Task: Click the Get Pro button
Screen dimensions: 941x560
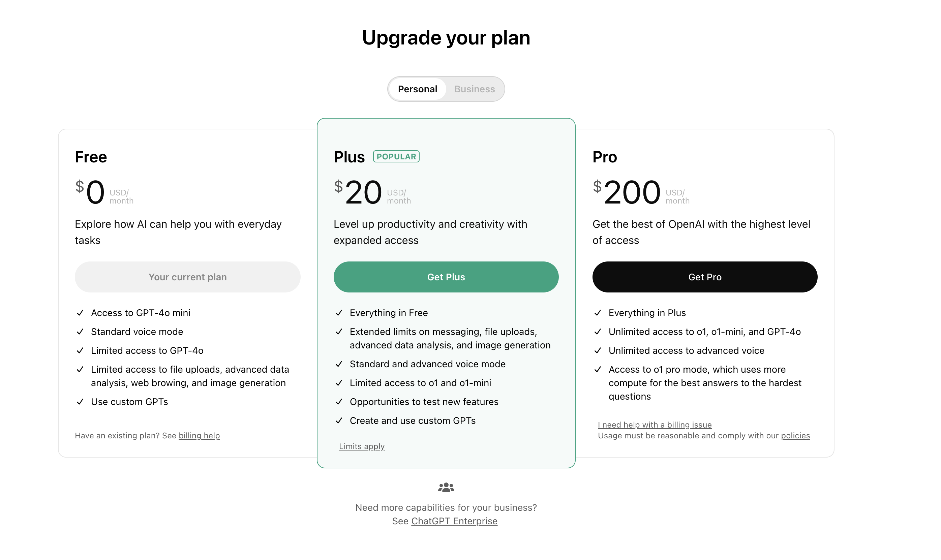Action: pos(705,277)
